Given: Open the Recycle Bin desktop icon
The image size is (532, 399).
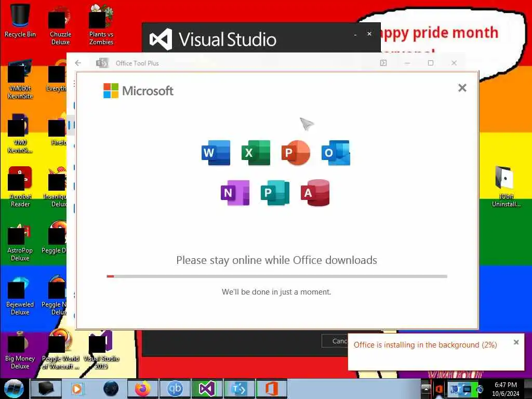Looking at the screenshot, I should tap(20, 20).
